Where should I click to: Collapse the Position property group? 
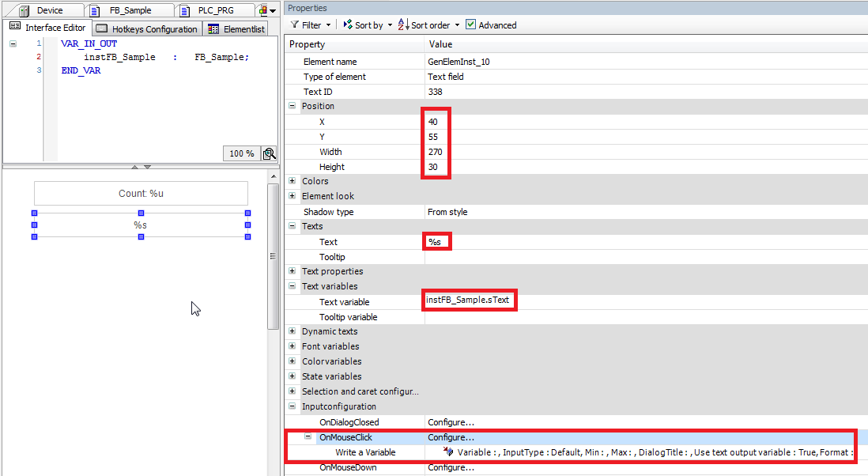coord(292,106)
